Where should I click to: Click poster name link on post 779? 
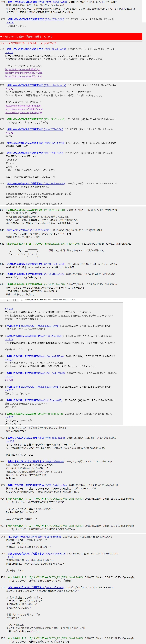tap(25, 119)
